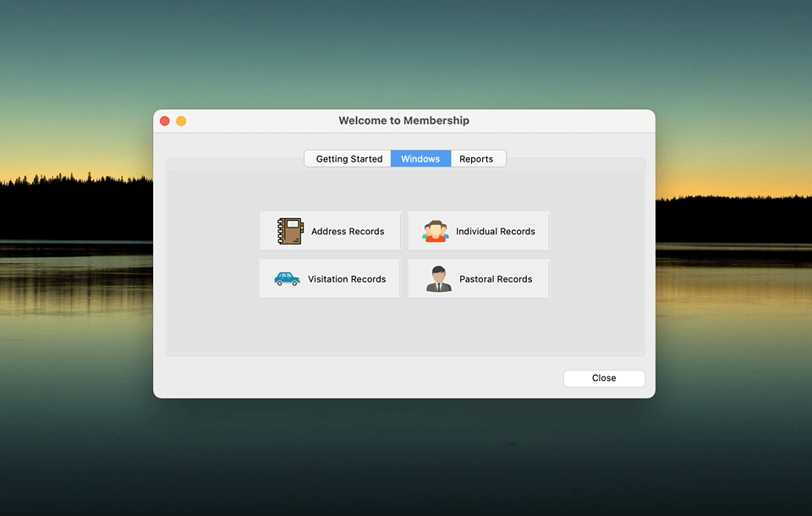Open Pastoral Records by its text label
812x516 pixels.
[x=496, y=279]
